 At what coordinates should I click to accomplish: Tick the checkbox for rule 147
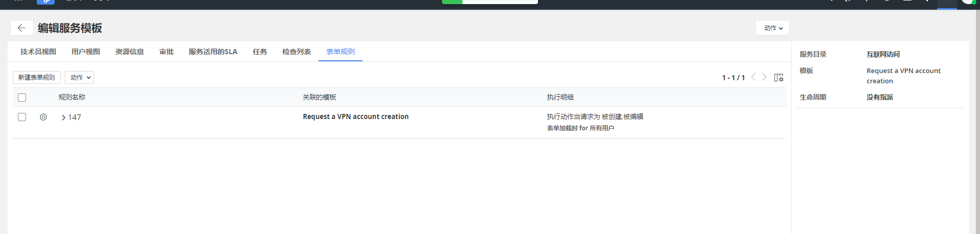click(22, 117)
